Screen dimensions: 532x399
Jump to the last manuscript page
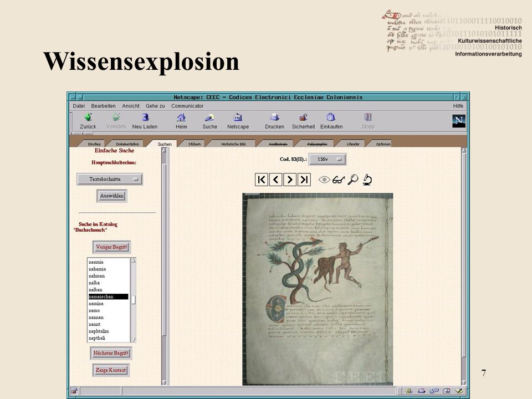tap(304, 180)
